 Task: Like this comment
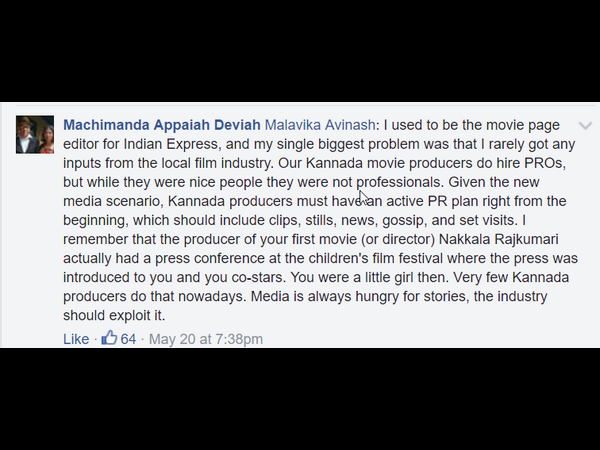[x=76, y=339]
